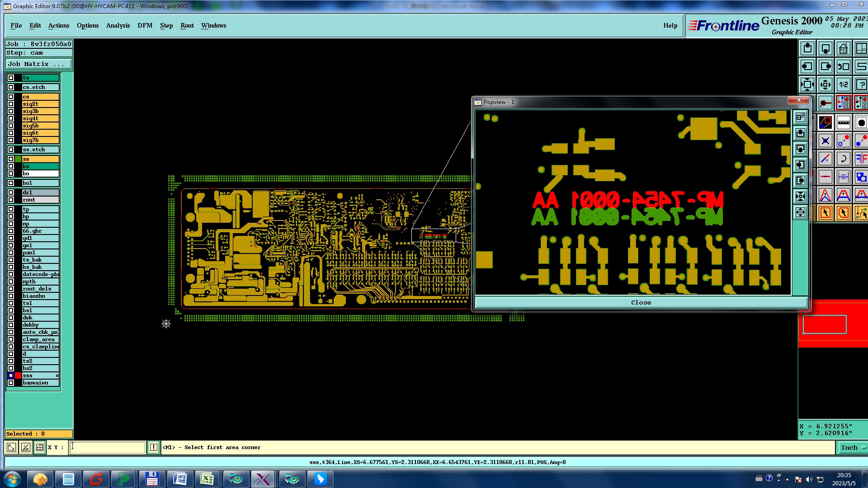Select the polygon arrow selection tool
This screenshot has height=488, width=868.
843,213
